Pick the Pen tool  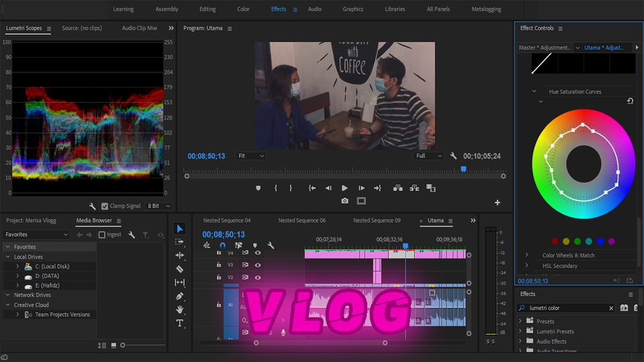180,296
